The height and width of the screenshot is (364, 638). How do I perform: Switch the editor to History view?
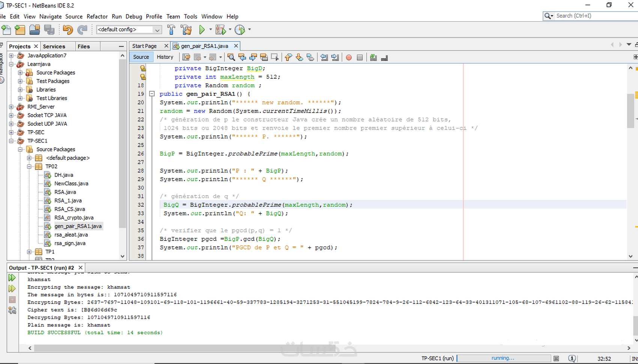pos(165,57)
